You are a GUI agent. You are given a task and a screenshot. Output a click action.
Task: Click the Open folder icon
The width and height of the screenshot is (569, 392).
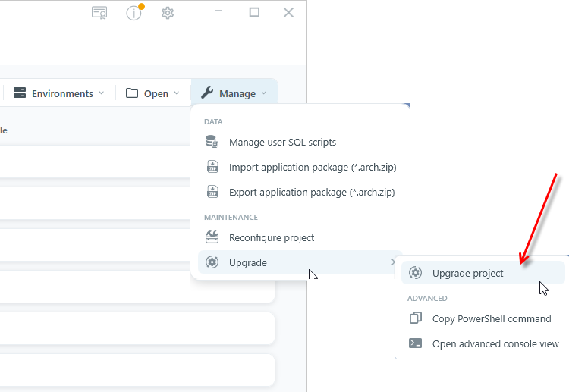(x=132, y=93)
